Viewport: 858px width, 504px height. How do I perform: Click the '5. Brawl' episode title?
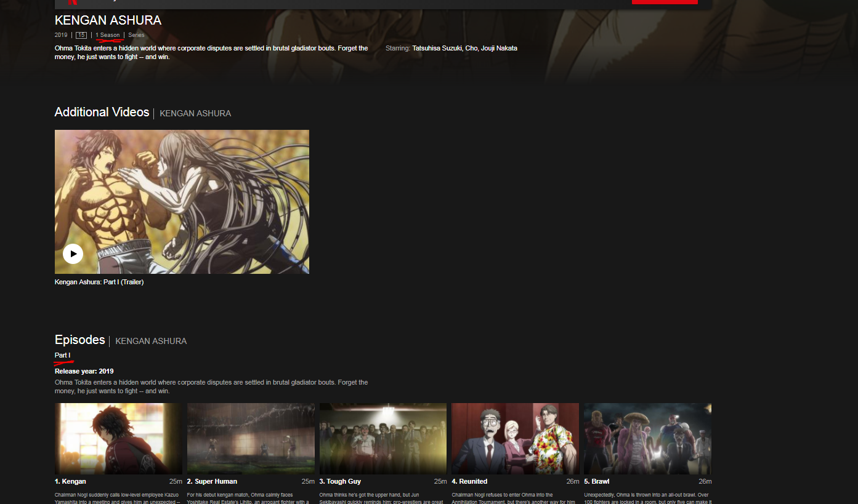tap(596, 481)
